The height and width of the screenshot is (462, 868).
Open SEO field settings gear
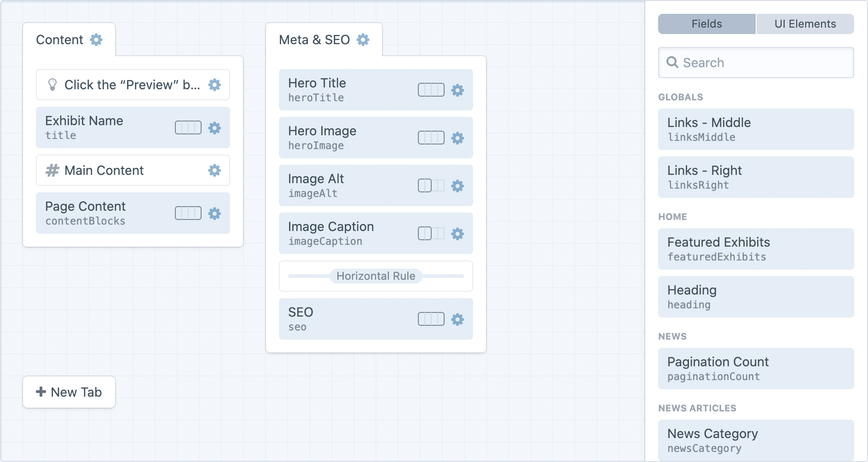(x=457, y=319)
